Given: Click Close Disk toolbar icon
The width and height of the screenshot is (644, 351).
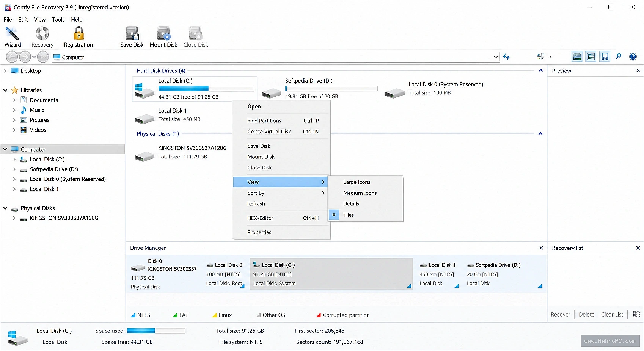Looking at the screenshot, I should [x=196, y=33].
